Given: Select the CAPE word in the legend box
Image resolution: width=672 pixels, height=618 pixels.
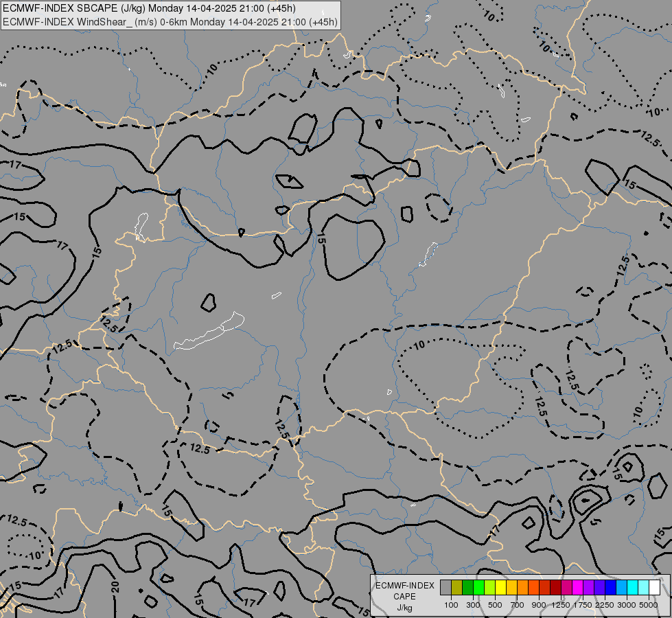Looking at the screenshot, I should 404,597.
